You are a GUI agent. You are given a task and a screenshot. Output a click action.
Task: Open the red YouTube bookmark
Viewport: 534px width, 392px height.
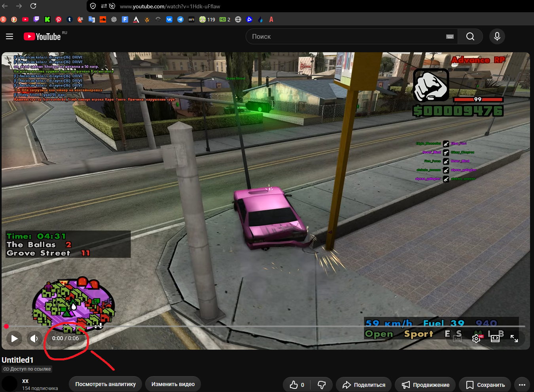tap(25, 19)
